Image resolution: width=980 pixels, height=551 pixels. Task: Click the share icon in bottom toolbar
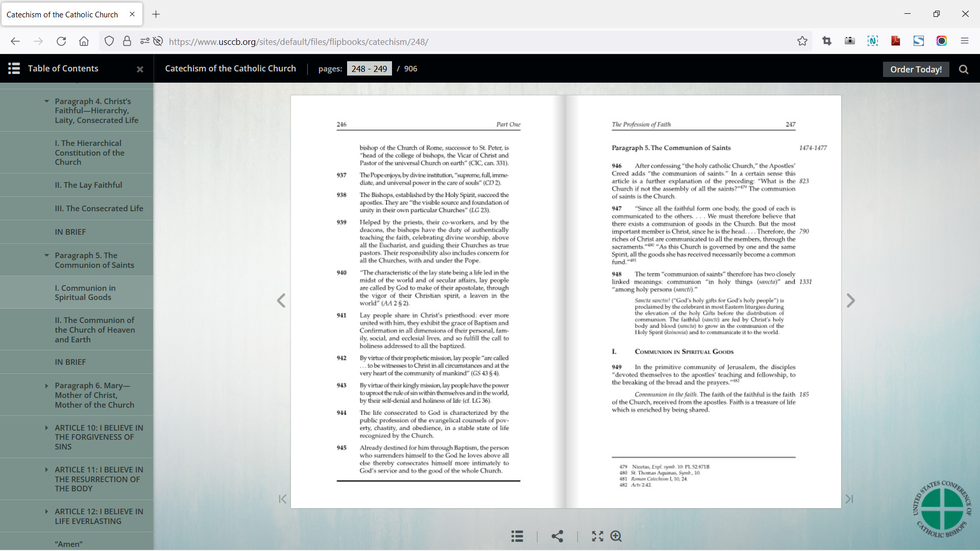pos(557,536)
